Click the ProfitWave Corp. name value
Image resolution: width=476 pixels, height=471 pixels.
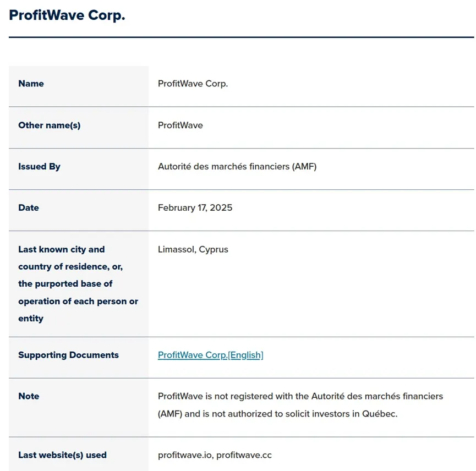coord(193,84)
